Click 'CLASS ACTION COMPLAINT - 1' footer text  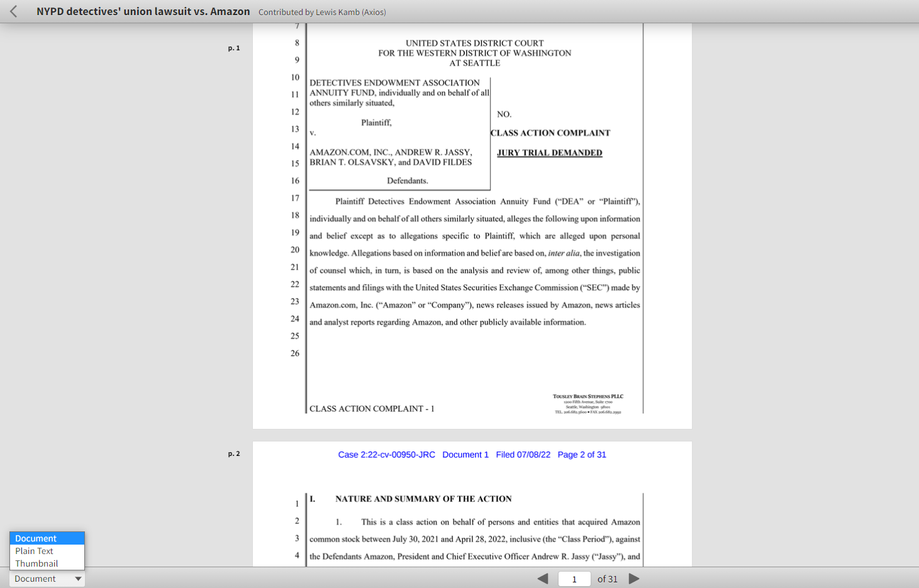click(372, 409)
